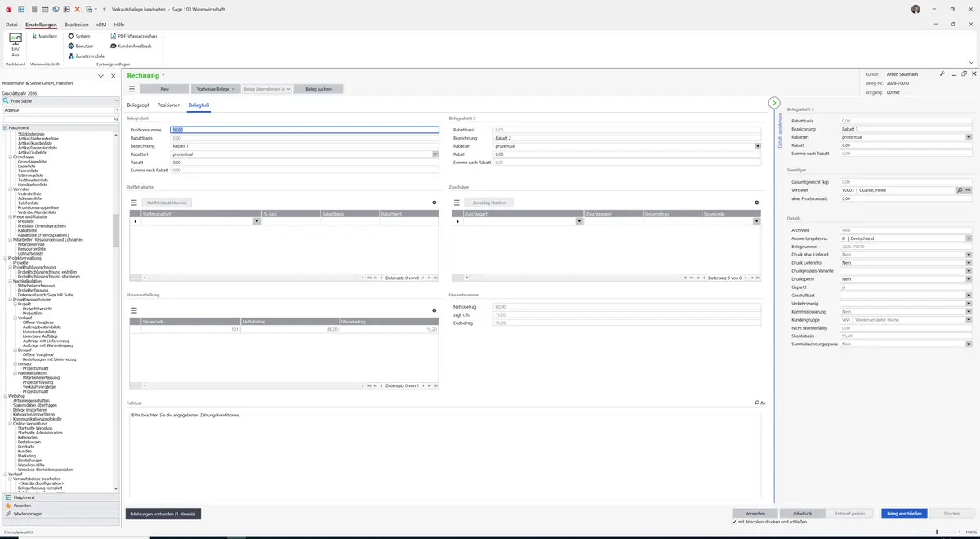Image resolution: width=980 pixels, height=539 pixels.
Task: Open the Rabattart dropdown under Belegrabatt
Action: coord(436,154)
